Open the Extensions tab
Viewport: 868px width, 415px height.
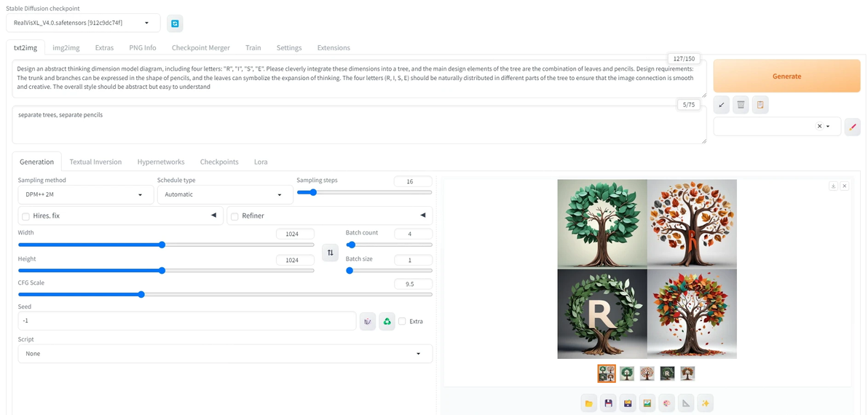point(334,47)
